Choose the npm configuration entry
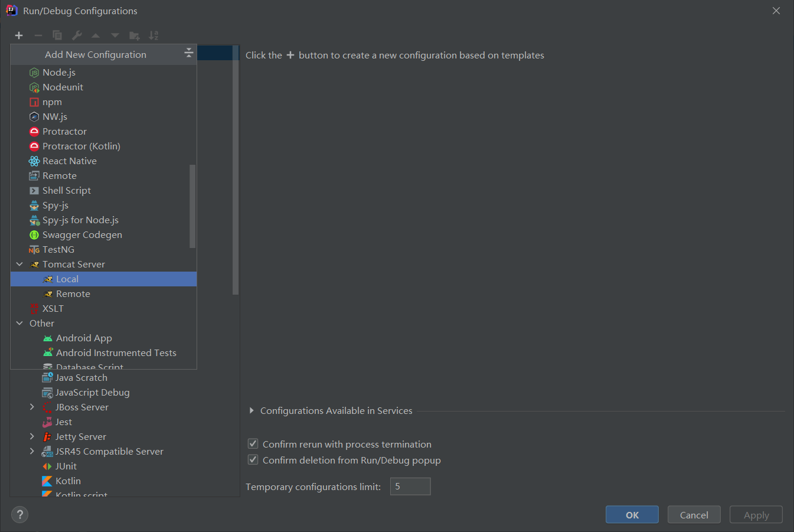Viewport: 794px width, 532px height. click(103, 102)
